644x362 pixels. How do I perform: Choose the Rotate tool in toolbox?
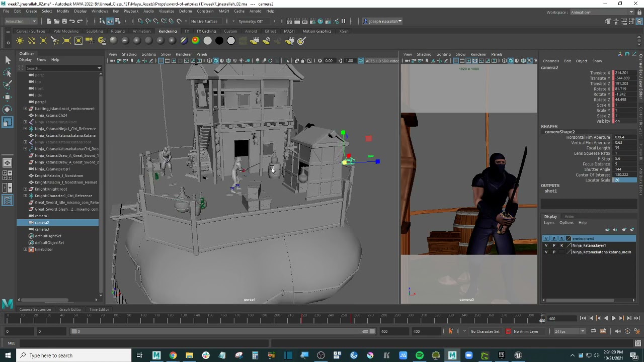coord(8,109)
